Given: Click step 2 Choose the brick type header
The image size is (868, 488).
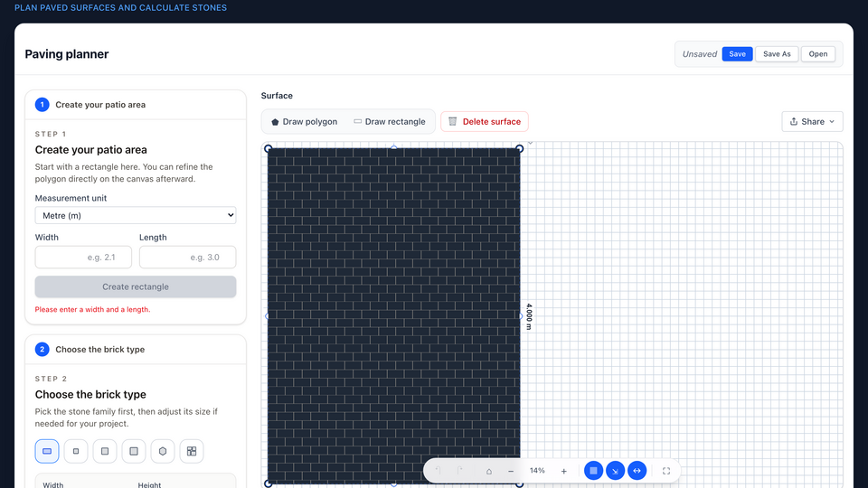Looking at the screenshot, I should click(136, 349).
